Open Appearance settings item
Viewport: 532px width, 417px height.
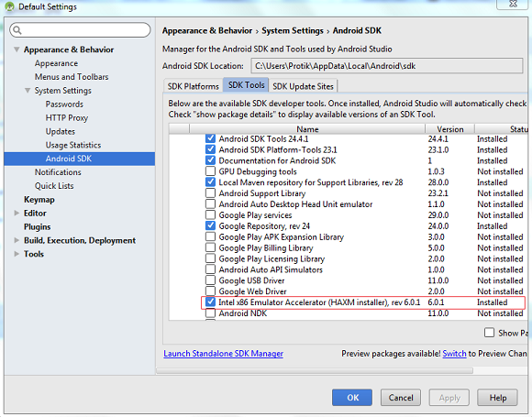point(56,63)
